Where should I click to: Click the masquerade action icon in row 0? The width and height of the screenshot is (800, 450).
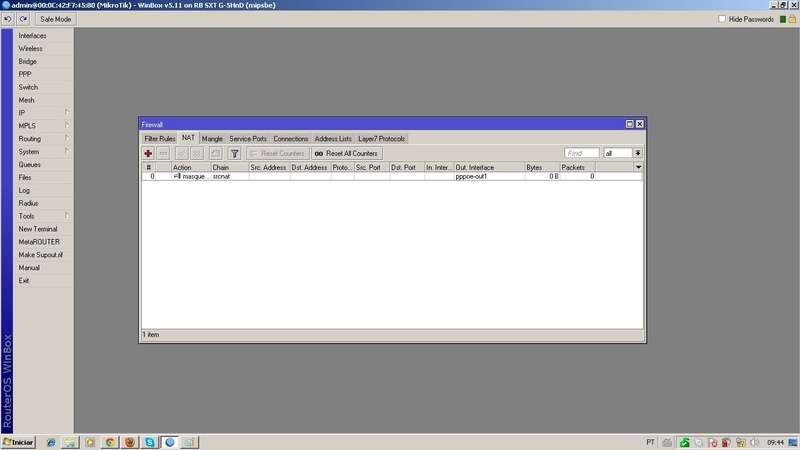pyautogui.click(x=177, y=176)
